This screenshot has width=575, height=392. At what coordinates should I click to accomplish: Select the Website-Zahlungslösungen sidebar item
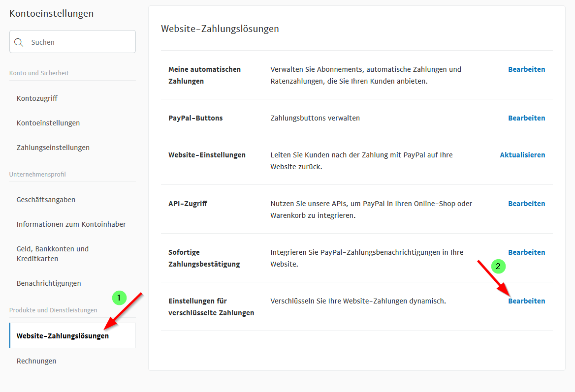(x=63, y=336)
